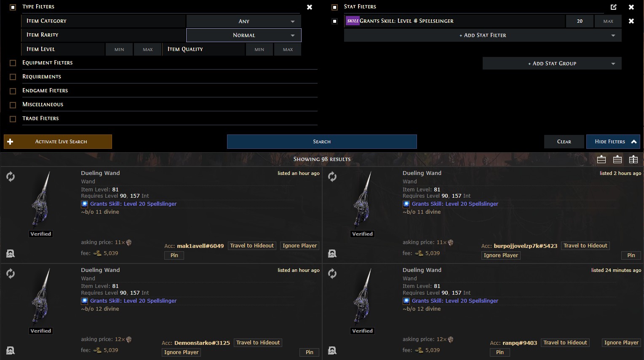The height and width of the screenshot is (360, 644).
Task: Focus the Item Level Min field
Action: coord(119,49)
